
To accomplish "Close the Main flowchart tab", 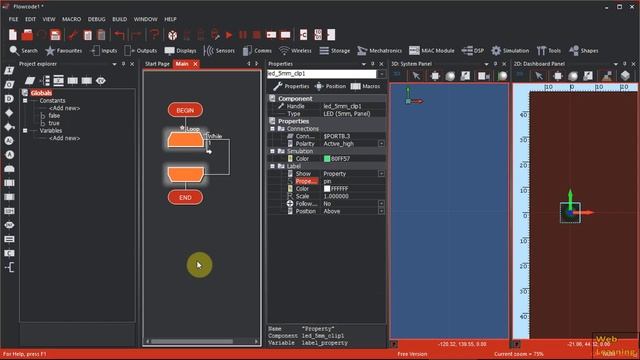I will pyautogui.click(x=196, y=64).
